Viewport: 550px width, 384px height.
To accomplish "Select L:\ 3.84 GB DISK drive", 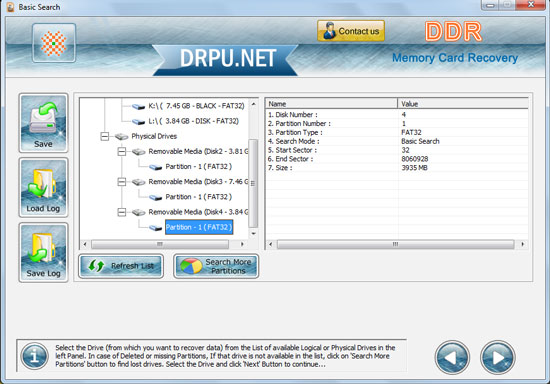I will tap(193, 121).
